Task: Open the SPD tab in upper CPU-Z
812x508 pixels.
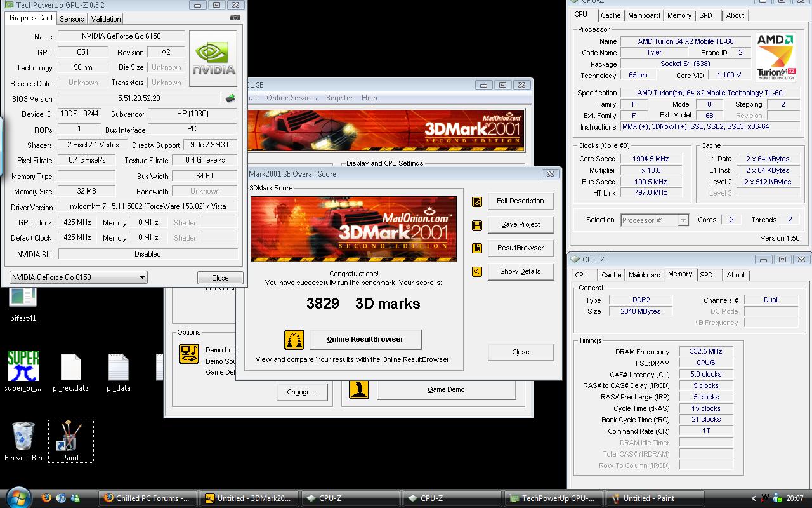Action: pos(705,15)
